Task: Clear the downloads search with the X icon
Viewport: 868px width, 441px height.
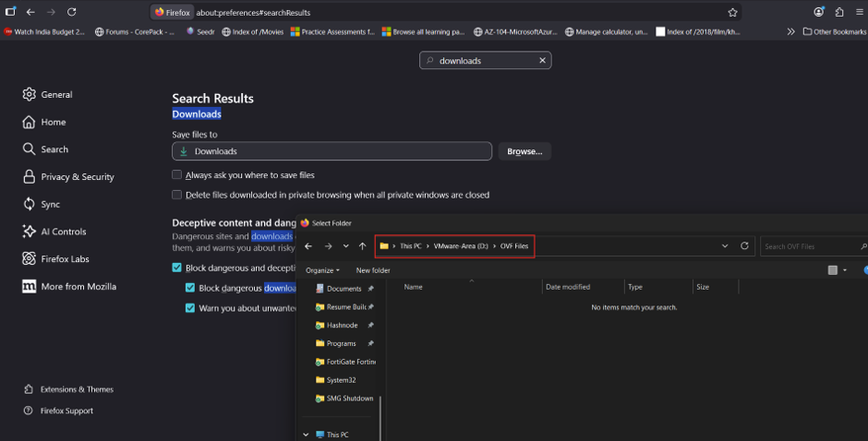Action: (x=543, y=60)
